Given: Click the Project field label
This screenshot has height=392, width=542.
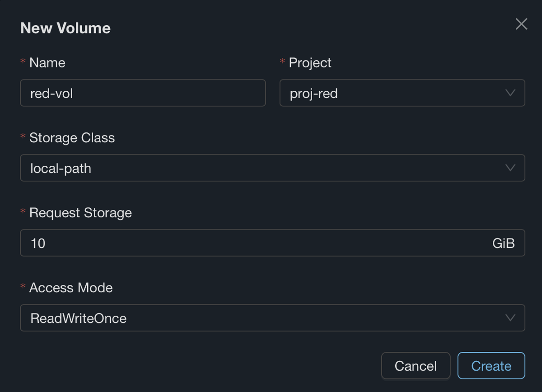Looking at the screenshot, I should pyautogui.click(x=310, y=63).
